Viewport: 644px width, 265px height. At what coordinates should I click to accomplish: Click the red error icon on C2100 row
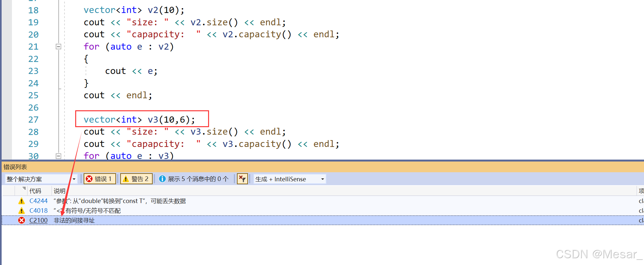coord(21,221)
